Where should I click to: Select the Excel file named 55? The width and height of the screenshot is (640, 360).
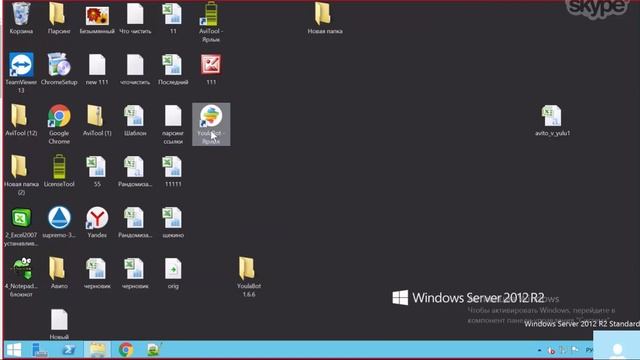click(x=97, y=171)
